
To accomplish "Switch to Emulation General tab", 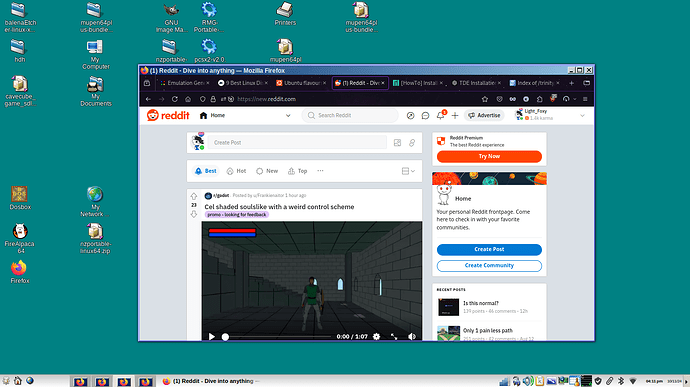I will (x=184, y=83).
